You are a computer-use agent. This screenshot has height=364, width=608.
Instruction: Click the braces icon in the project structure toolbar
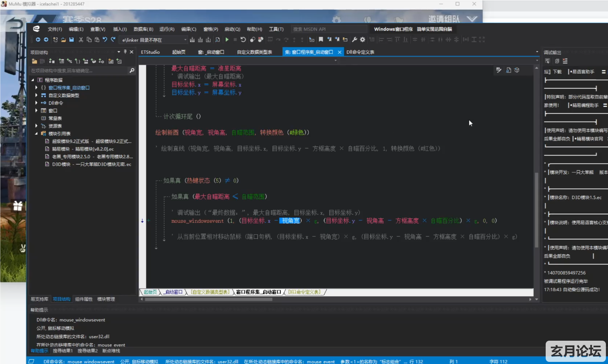78,61
